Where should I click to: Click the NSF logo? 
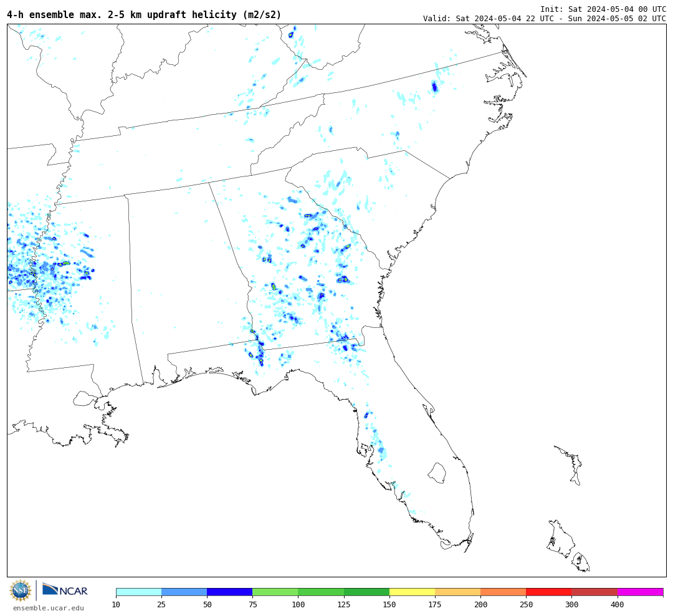pyautogui.click(x=20, y=590)
